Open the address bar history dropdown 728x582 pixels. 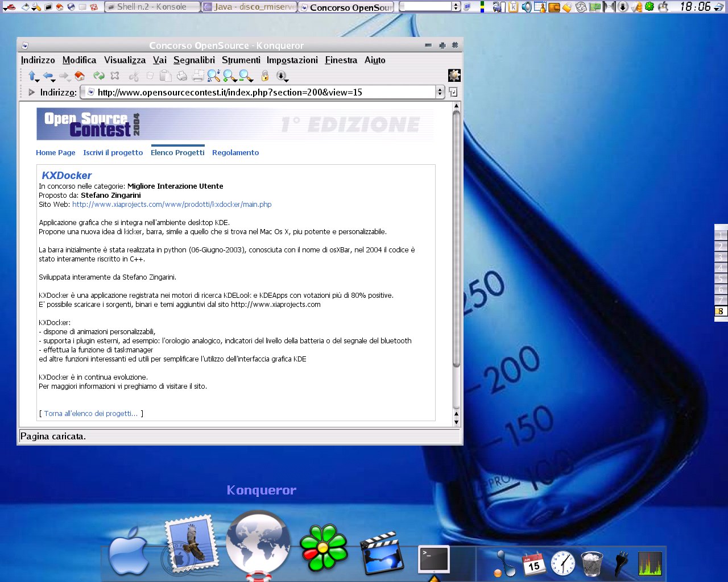440,92
